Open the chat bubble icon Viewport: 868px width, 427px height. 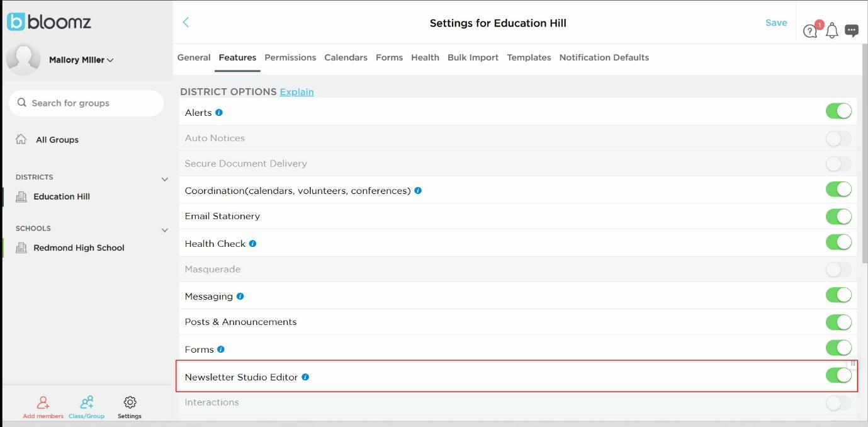[x=852, y=30]
